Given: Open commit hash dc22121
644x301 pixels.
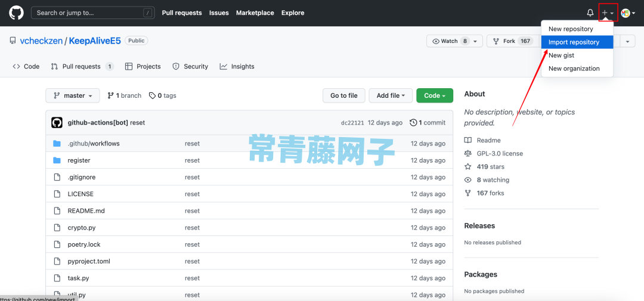Looking at the screenshot, I should pos(352,123).
